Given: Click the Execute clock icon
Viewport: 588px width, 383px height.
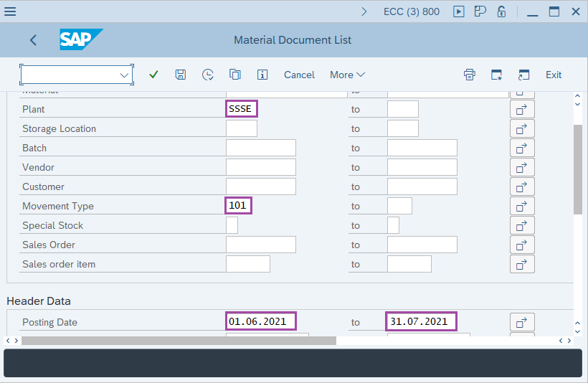Looking at the screenshot, I should (207, 75).
